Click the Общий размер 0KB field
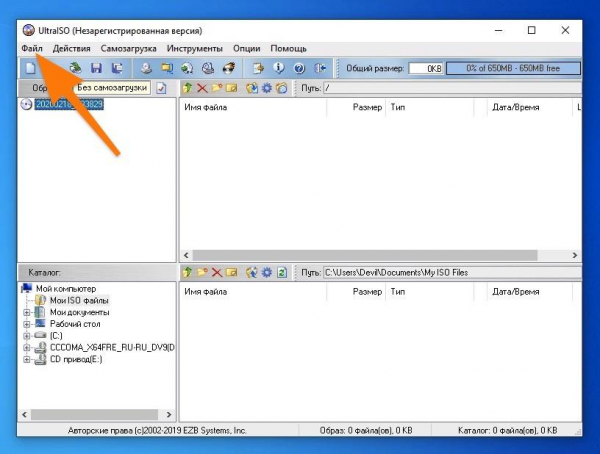The width and height of the screenshot is (600, 454). point(426,68)
